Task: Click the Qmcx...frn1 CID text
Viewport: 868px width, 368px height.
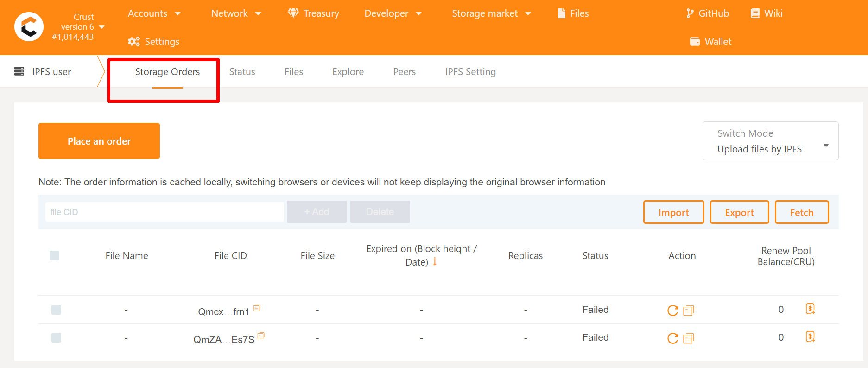Action: [224, 311]
